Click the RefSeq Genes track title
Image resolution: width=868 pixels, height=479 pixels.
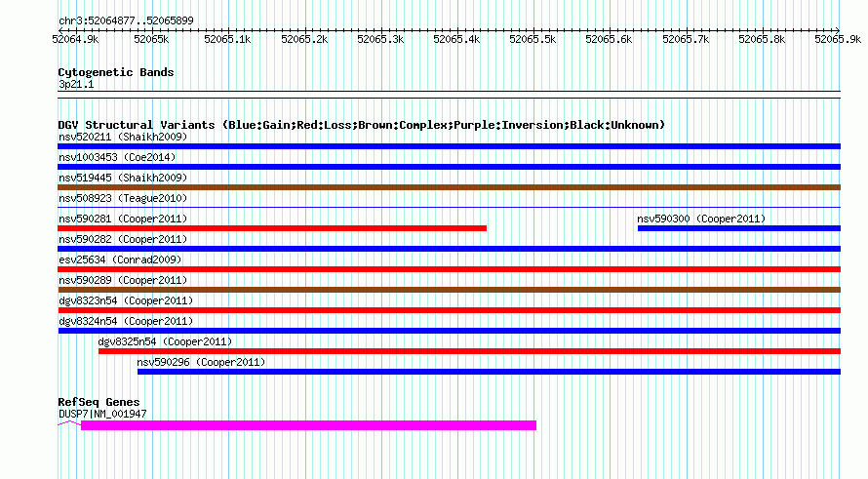tap(99, 402)
